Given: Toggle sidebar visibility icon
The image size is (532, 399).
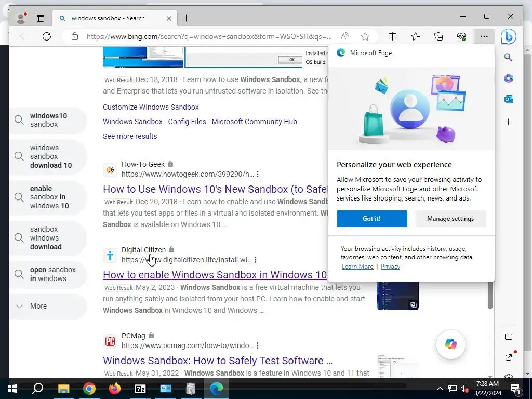Looking at the screenshot, I should coord(508,337).
